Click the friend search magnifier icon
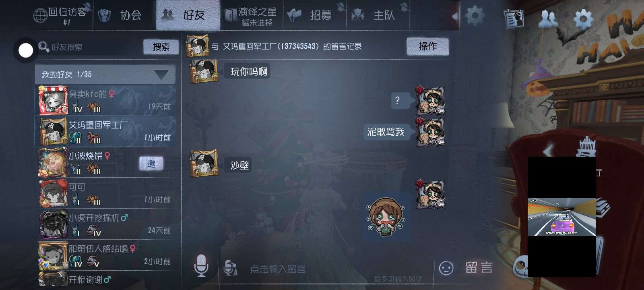Image resolution: width=644 pixels, height=290 pixels. (x=43, y=47)
